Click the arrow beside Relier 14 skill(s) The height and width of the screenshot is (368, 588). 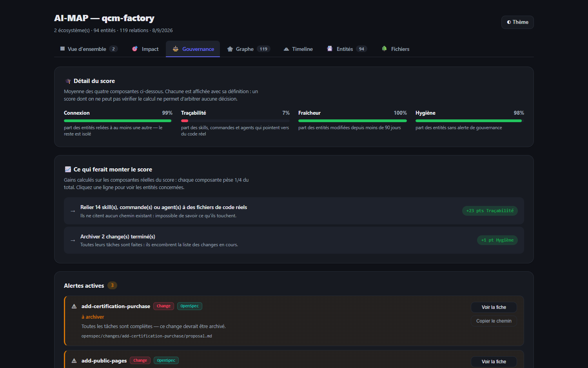73,211
